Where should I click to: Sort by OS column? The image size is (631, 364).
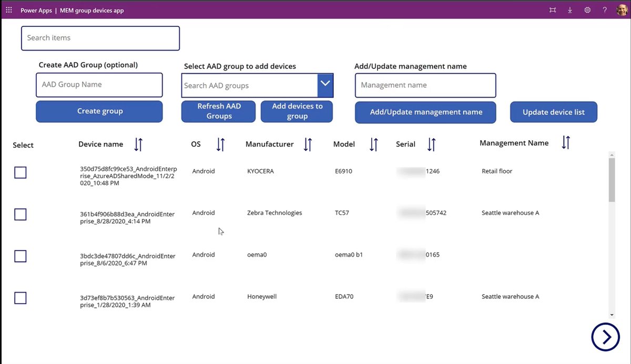click(221, 144)
